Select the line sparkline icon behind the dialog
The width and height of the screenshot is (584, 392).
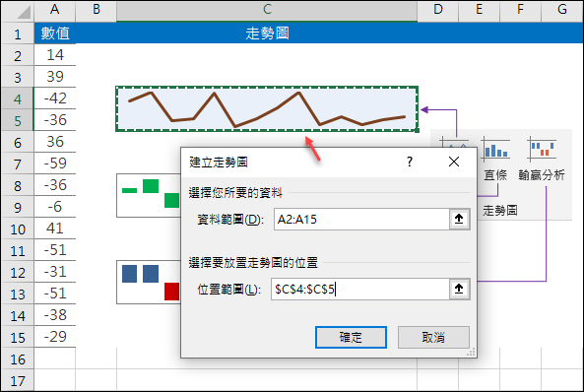point(454,142)
